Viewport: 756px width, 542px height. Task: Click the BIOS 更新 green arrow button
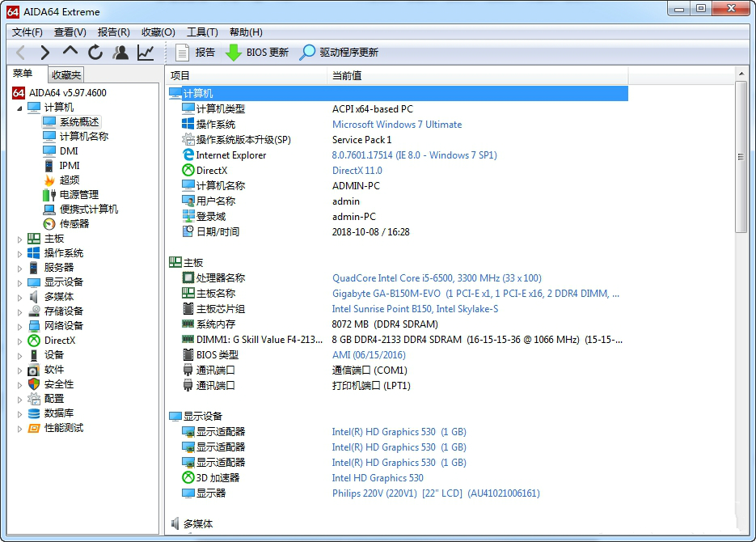[256, 53]
